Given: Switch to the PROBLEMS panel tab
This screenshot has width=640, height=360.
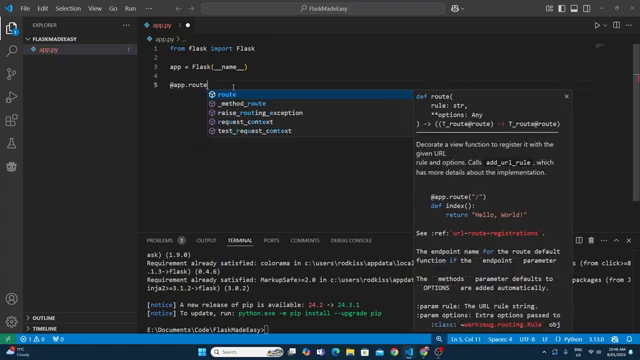Looking at the screenshot, I should [160, 240].
